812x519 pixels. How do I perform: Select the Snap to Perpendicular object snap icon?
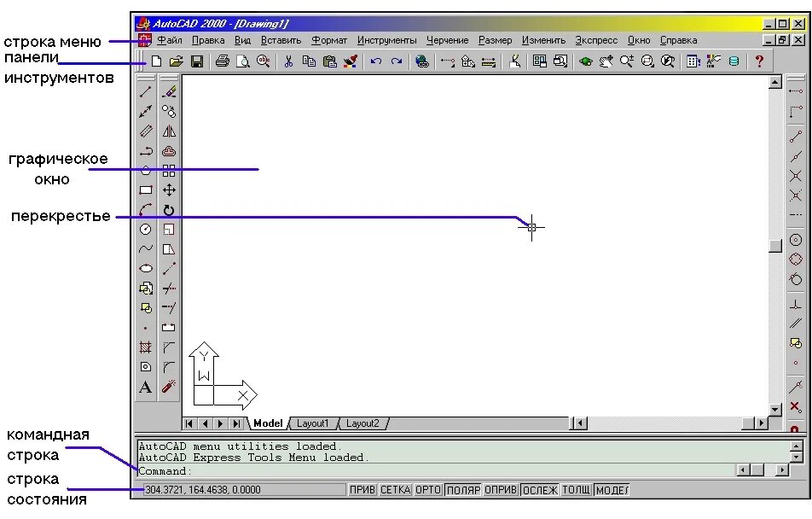coord(796,305)
